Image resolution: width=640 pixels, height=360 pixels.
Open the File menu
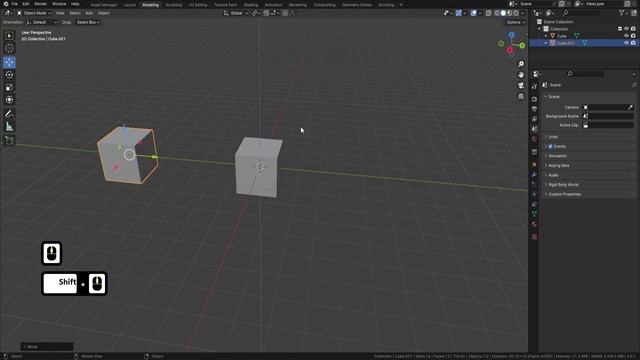pos(15,4)
